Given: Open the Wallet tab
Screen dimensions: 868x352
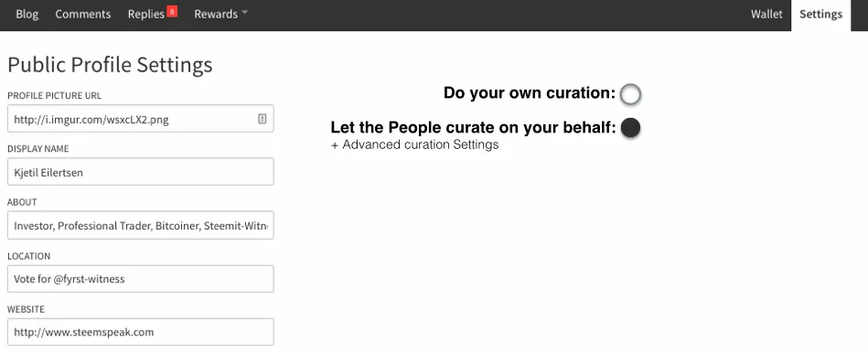Looking at the screenshot, I should point(766,15).
